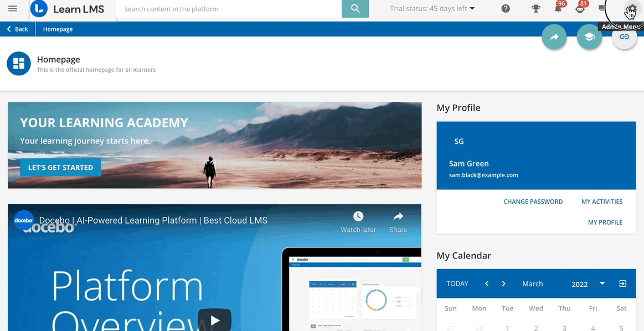Image resolution: width=644 pixels, height=331 pixels.
Task: View notifications bell with 96 badge
Action: point(558,9)
